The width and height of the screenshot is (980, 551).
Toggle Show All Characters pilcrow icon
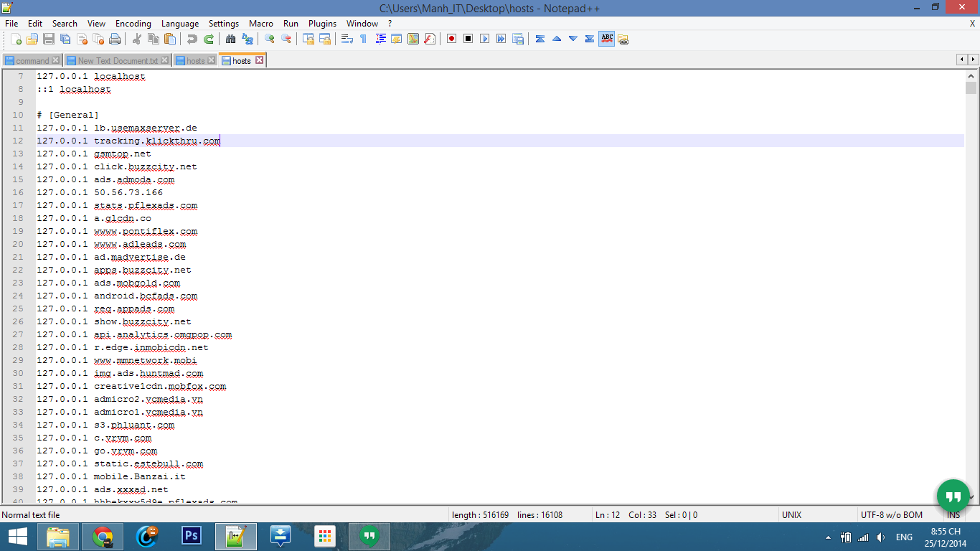363,39
